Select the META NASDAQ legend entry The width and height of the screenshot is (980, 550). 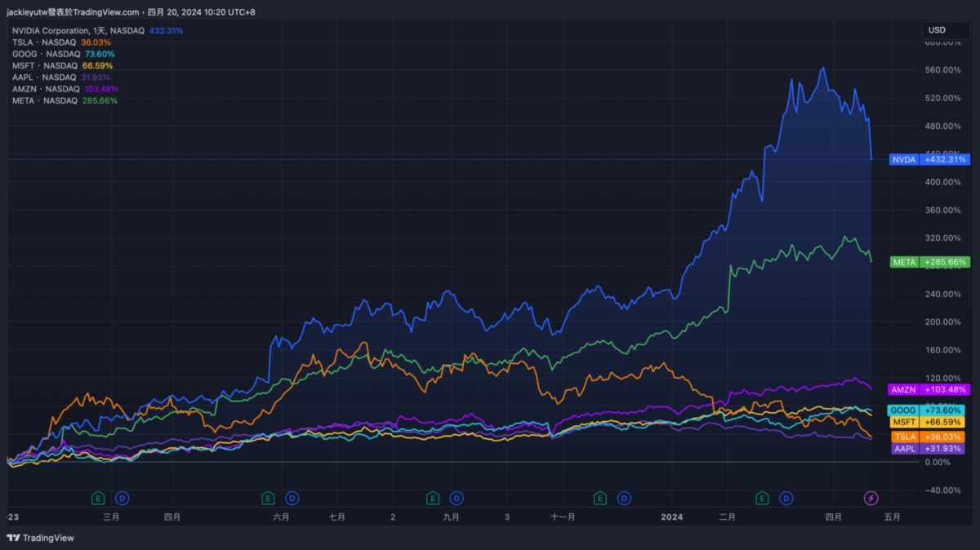click(45, 100)
